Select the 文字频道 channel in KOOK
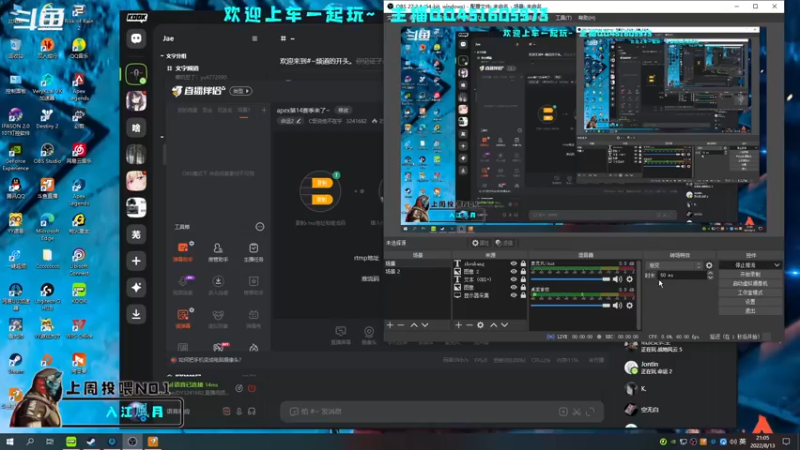The width and height of the screenshot is (800, 450). coord(187,68)
